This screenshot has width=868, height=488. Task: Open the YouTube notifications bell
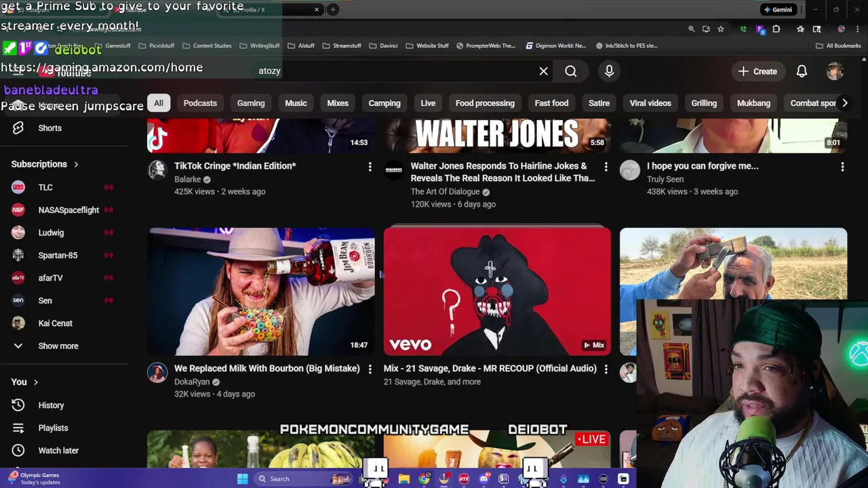[x=802, y=71]
